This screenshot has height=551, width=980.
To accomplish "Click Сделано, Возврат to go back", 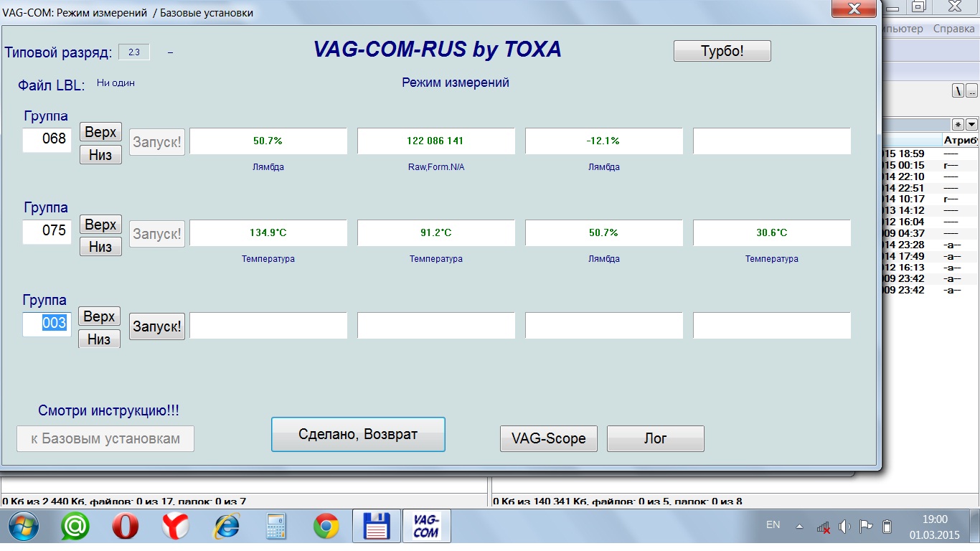I will click(x=358, y=435).
